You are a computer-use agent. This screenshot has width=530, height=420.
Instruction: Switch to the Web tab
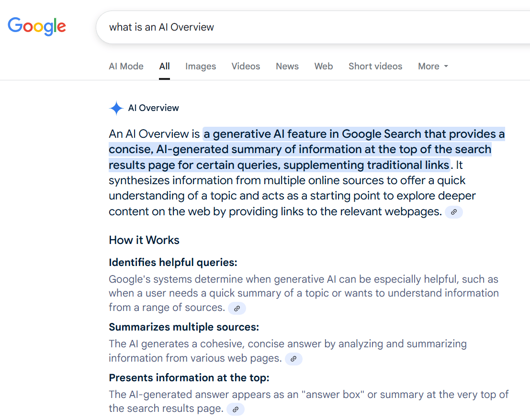(324, 66)
